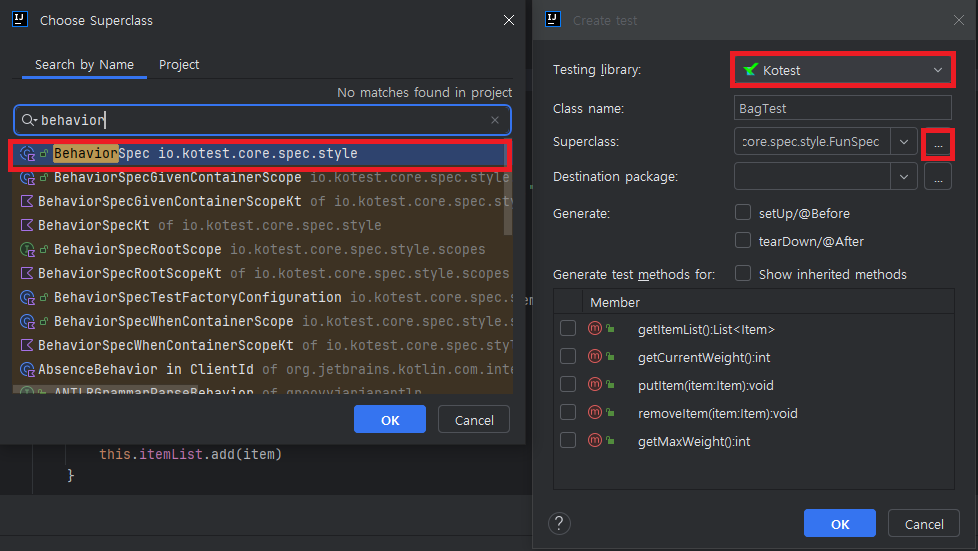Viewport: 978px width, 551px height.
Task: Click the class icon for AbsenceBehavior in ClientId
Action: pos(27,369)
